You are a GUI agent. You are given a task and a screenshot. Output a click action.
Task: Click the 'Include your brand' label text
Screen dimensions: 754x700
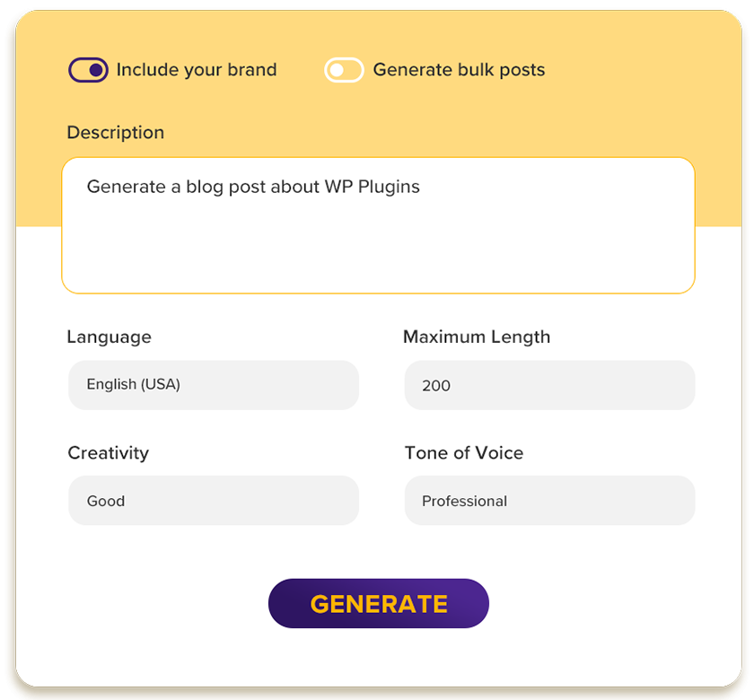(x=197, y=70)
